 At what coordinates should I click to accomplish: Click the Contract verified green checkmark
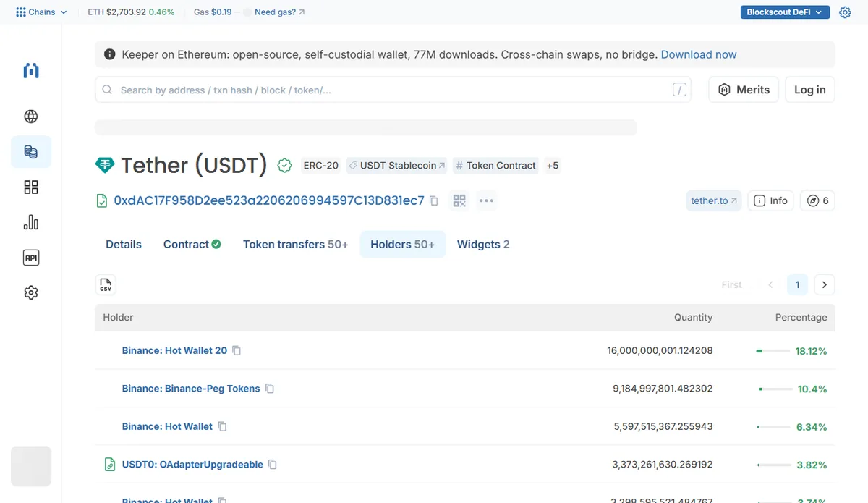216,245
